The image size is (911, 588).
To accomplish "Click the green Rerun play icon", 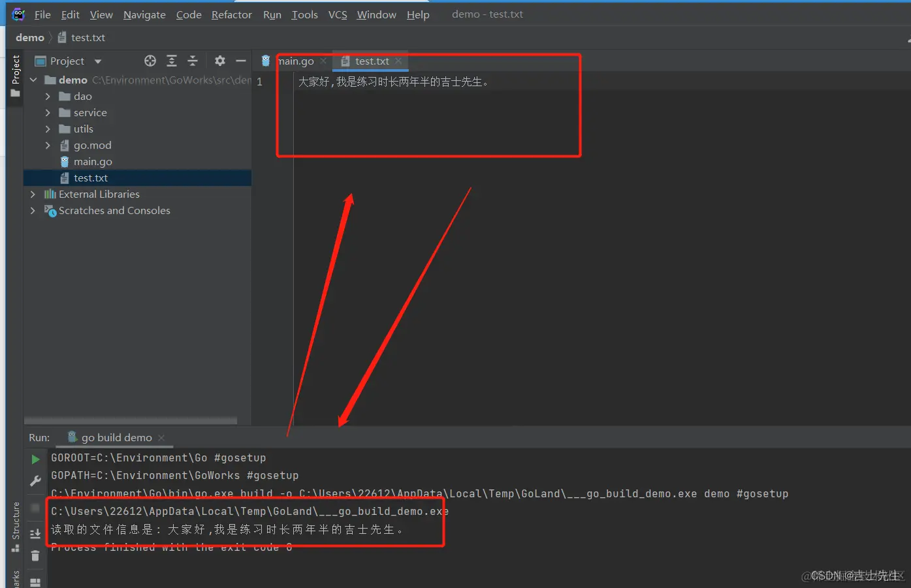I will pos(35,459).
